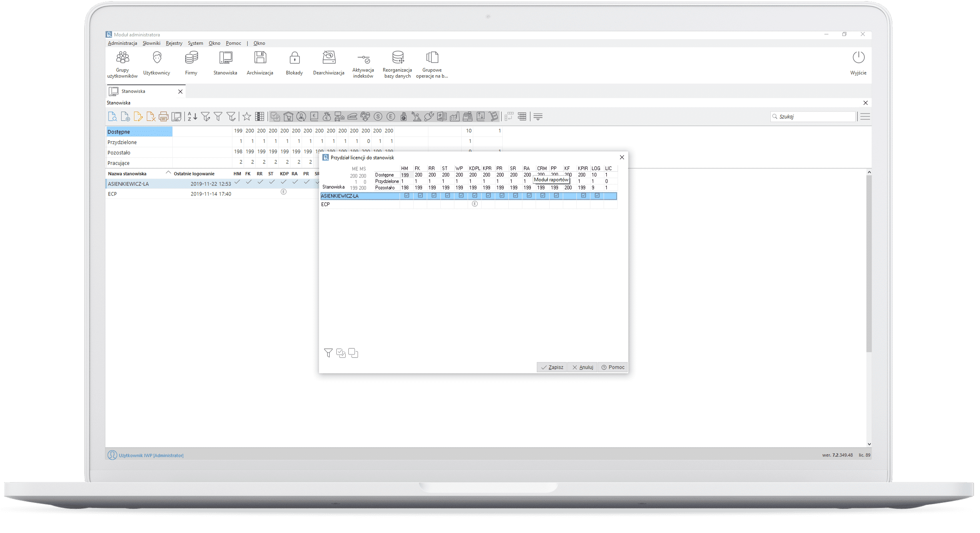
Task: Click the vertical scrollbar of Stanowiska list
Action: [869, 264]
